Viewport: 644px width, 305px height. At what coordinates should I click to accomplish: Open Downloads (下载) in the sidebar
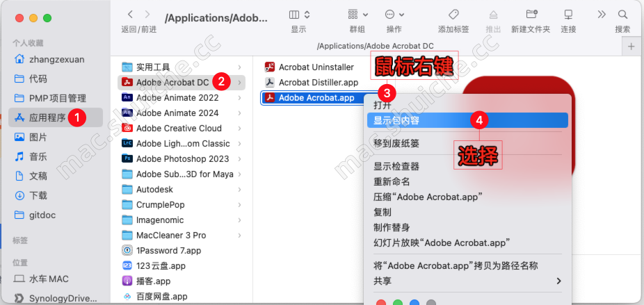pos(38,195)
